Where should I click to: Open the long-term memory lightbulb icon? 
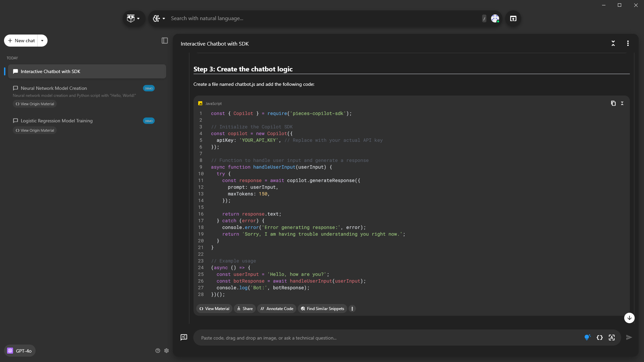587,338
